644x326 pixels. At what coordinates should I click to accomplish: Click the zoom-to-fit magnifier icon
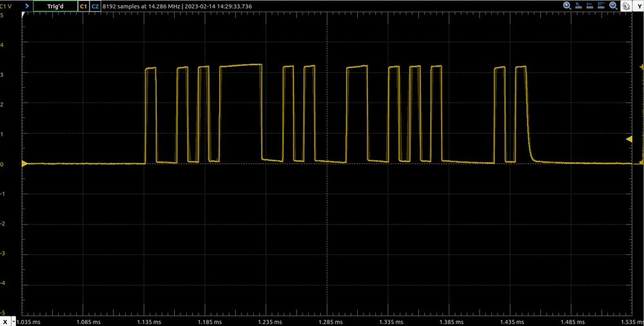pos(614,6)
